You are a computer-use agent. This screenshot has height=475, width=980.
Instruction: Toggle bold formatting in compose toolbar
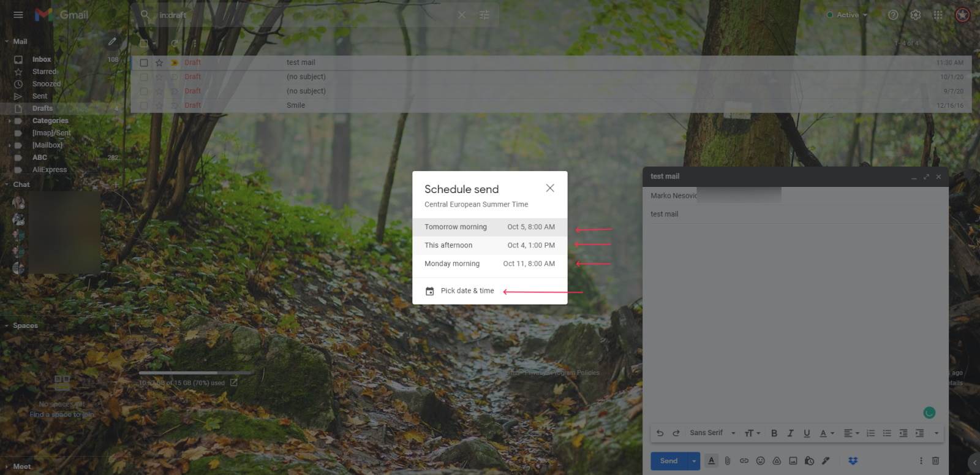774,433
